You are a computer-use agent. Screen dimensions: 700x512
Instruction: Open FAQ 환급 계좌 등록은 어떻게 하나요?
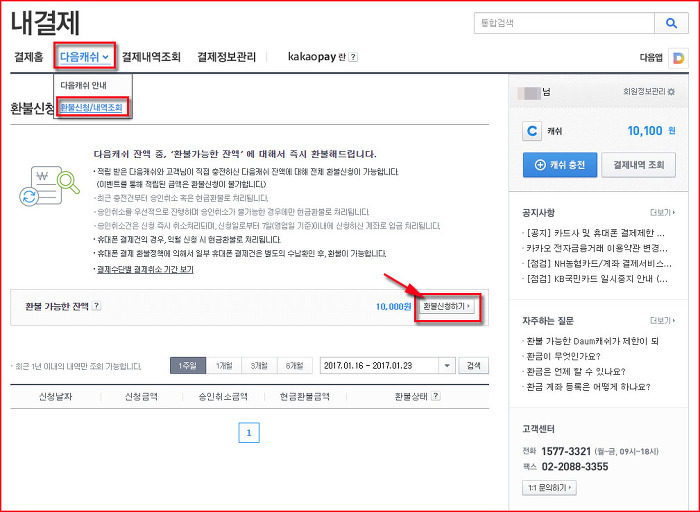pyautogui.click(x=588, y=387)
